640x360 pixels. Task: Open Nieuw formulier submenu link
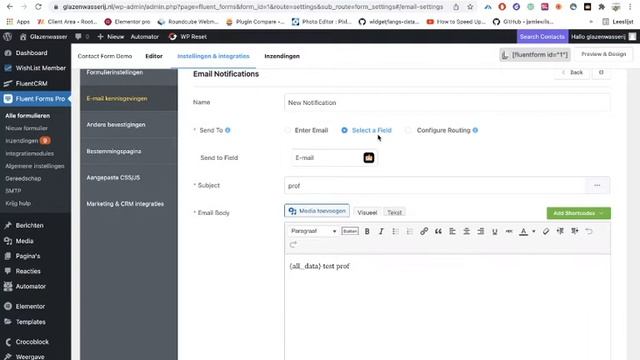[27, 128]
